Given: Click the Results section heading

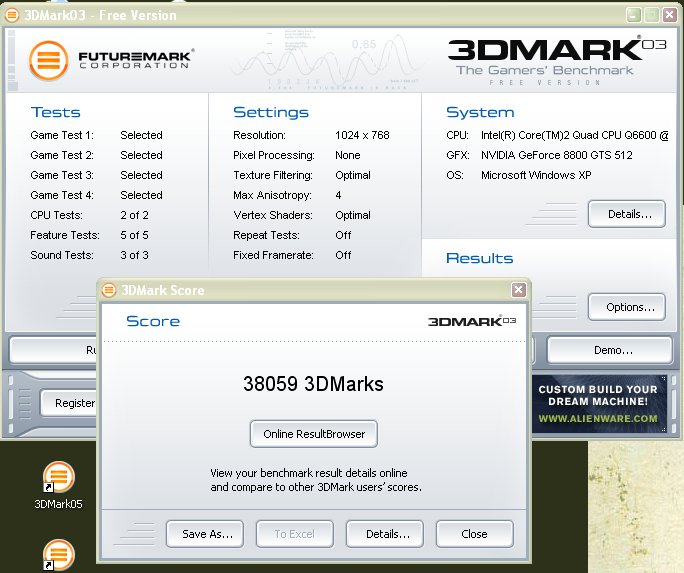Looking at the screenshot, I should 479,258.
